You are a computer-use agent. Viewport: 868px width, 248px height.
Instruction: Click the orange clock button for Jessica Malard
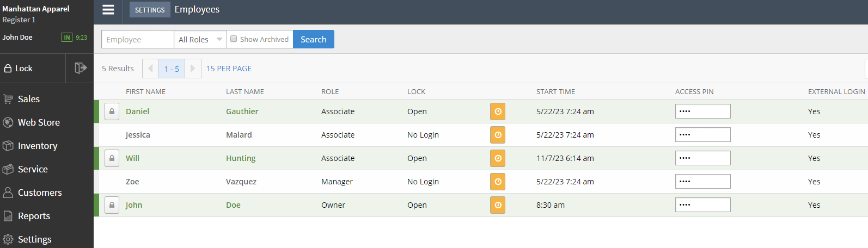498,135
